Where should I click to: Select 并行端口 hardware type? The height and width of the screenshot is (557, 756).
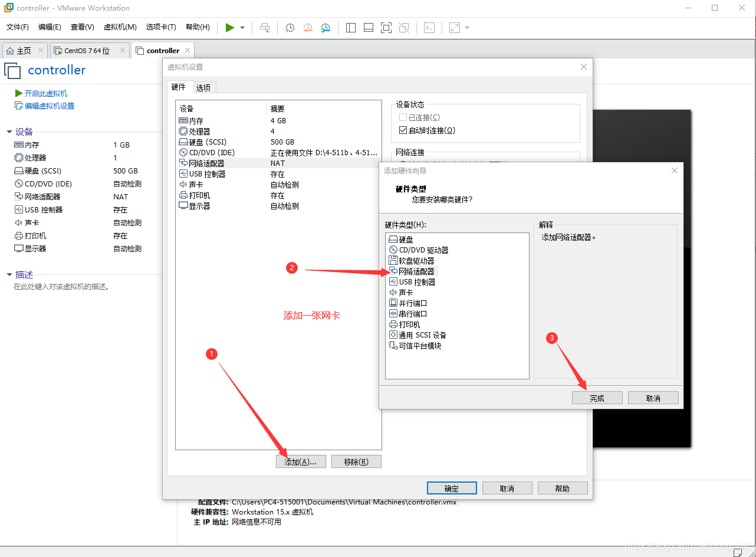tap(408, 303)
